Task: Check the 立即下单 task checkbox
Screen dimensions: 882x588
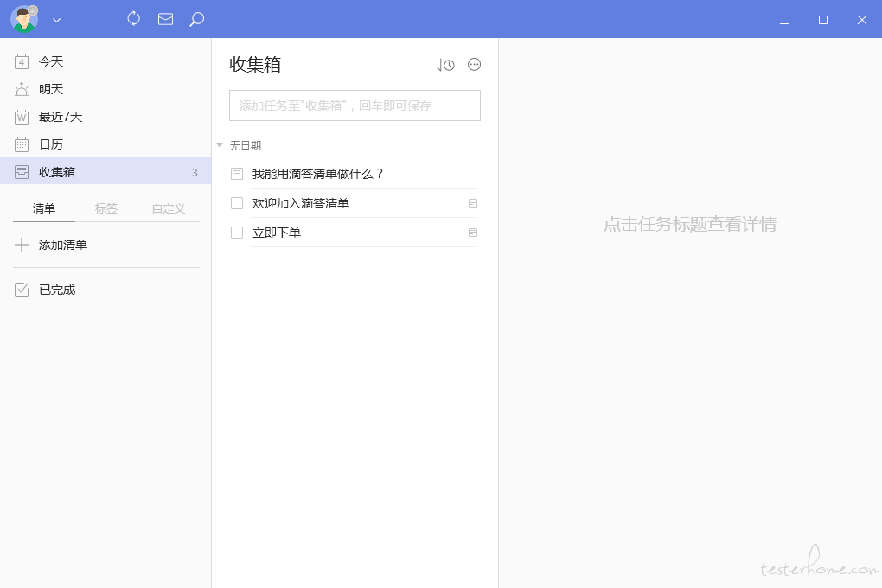Action: (237, 233)
